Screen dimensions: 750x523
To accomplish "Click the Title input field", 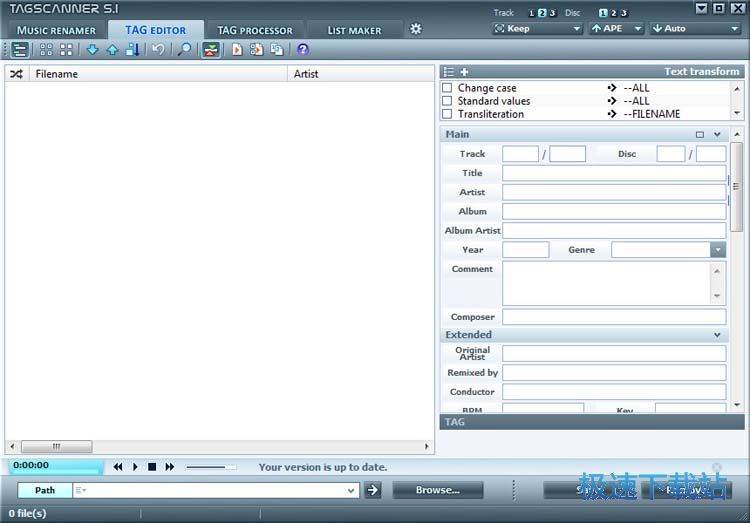I will tap(613, 173).
